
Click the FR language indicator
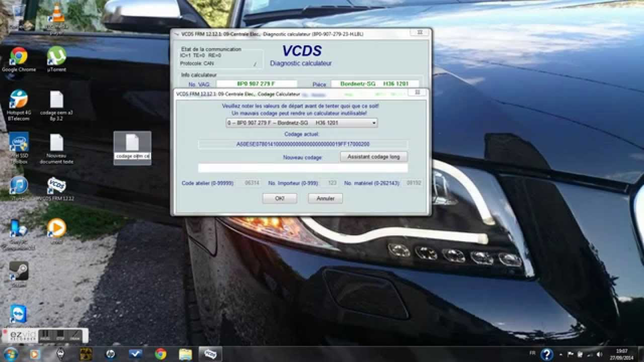tap(533, 353)
